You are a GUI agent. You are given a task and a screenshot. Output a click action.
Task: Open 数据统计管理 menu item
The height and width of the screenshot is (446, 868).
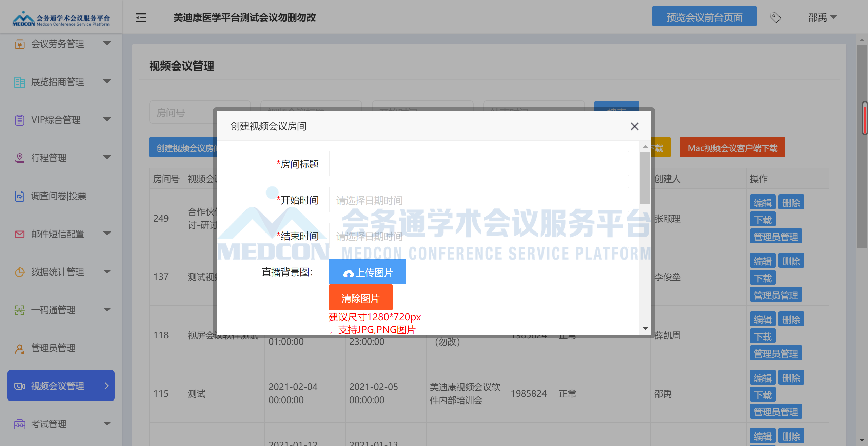[x=61, y=272]
